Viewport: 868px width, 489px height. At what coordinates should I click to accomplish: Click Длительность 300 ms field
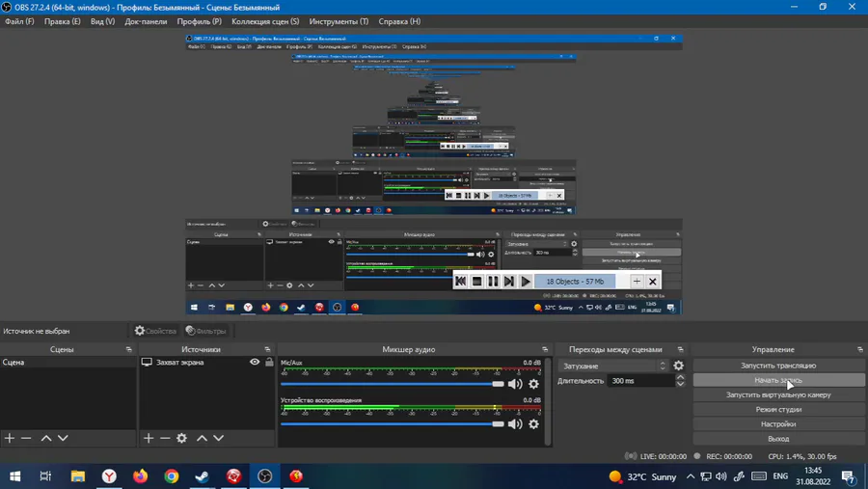point(640,380)
